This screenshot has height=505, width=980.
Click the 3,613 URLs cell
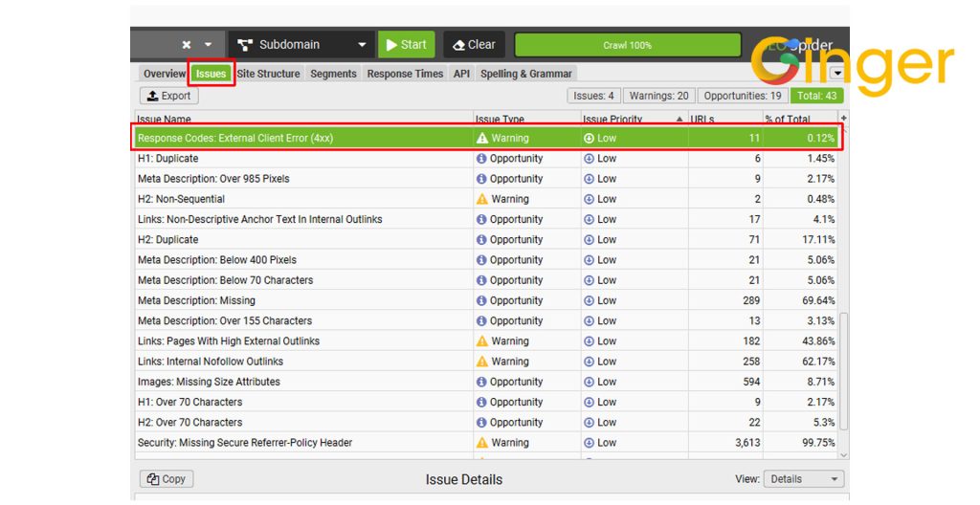[x=725, y=443]
